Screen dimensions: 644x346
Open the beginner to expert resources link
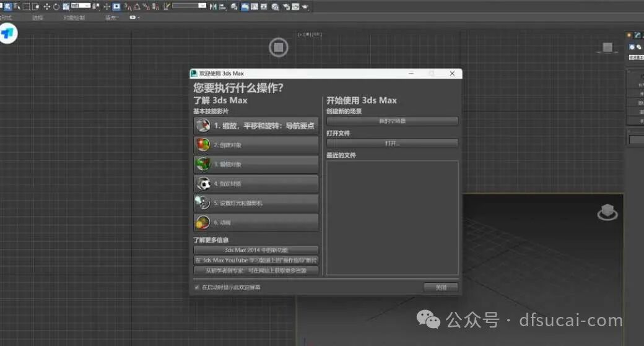(x=256, y=270)
